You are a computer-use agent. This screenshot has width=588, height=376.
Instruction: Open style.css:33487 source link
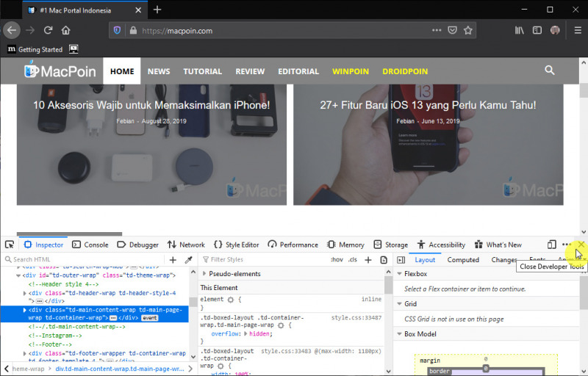pyautogui.click(x=356, y=317)
